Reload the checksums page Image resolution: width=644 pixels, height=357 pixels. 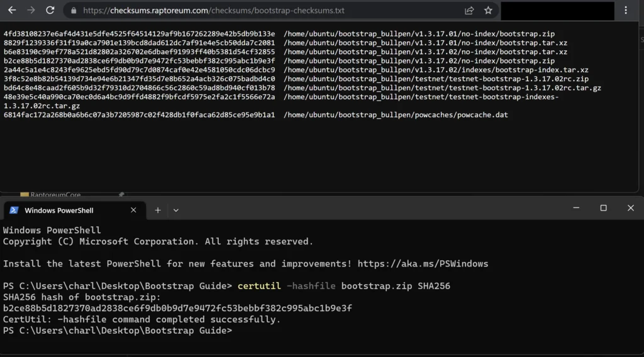[50, 10]
